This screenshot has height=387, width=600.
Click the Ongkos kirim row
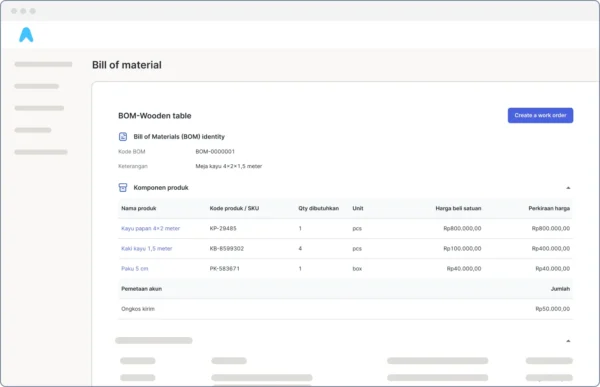pos(345,309)
